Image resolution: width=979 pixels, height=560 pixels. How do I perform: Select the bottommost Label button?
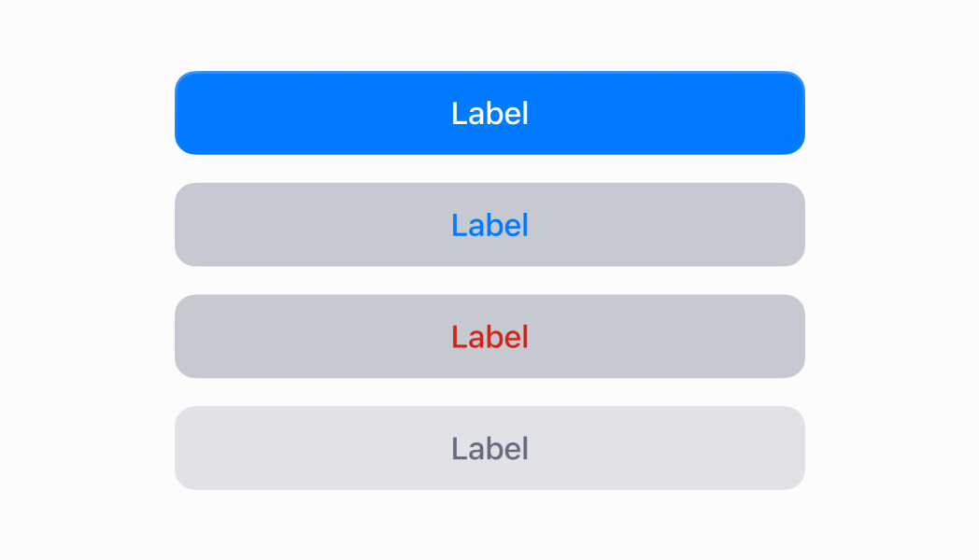pyautogui.click(x=489, y=448)
